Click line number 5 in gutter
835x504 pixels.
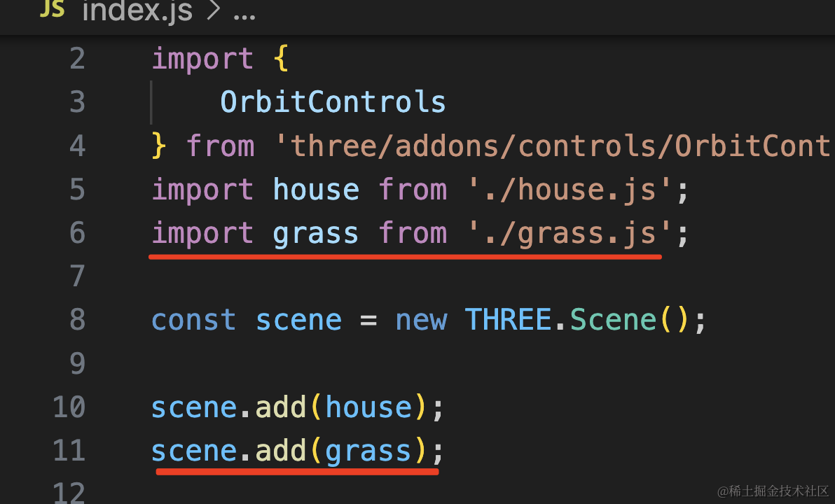(x=77, y=190)
